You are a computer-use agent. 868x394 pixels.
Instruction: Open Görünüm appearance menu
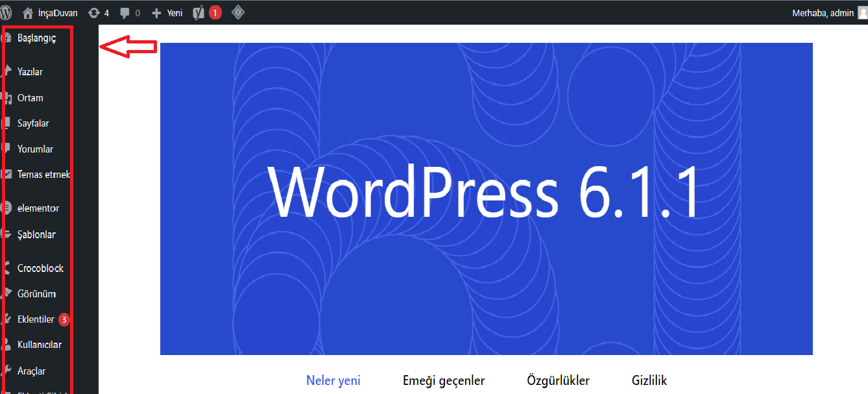click(36, 293)
